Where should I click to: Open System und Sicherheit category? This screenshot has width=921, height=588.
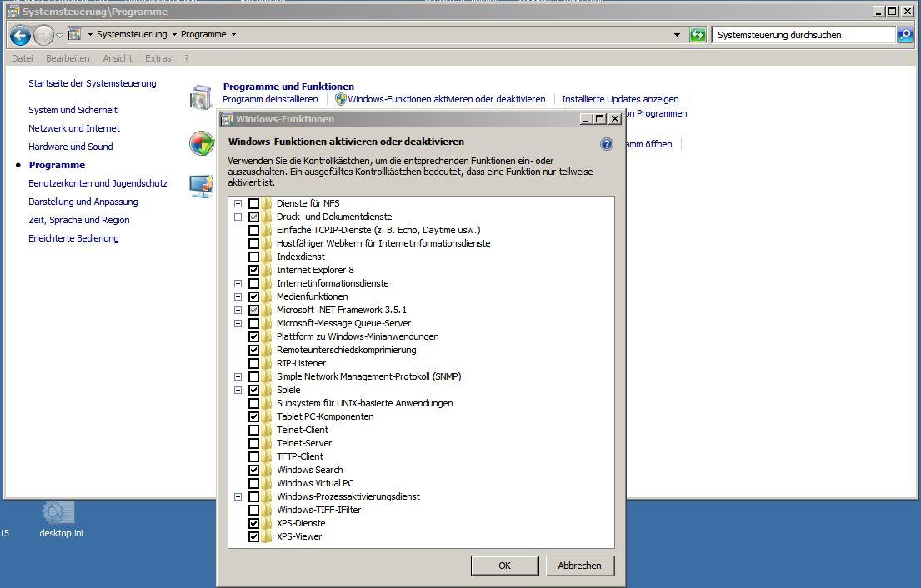pos(73,110)
